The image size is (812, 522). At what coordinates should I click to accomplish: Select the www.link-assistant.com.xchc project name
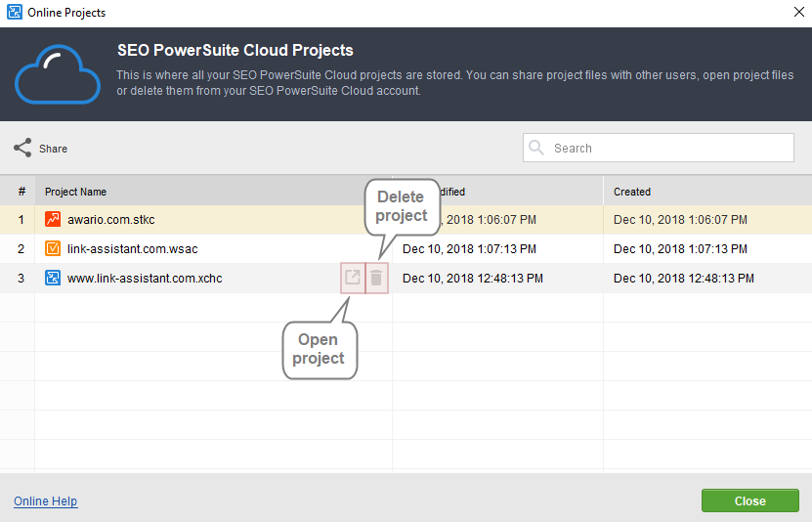pos(145,278)
